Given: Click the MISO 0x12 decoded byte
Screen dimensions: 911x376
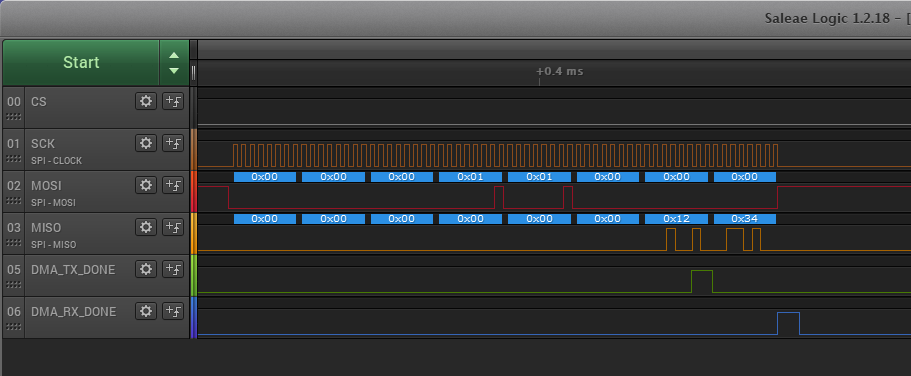Looking at the screenshot, I should click(x=676, y=219).
